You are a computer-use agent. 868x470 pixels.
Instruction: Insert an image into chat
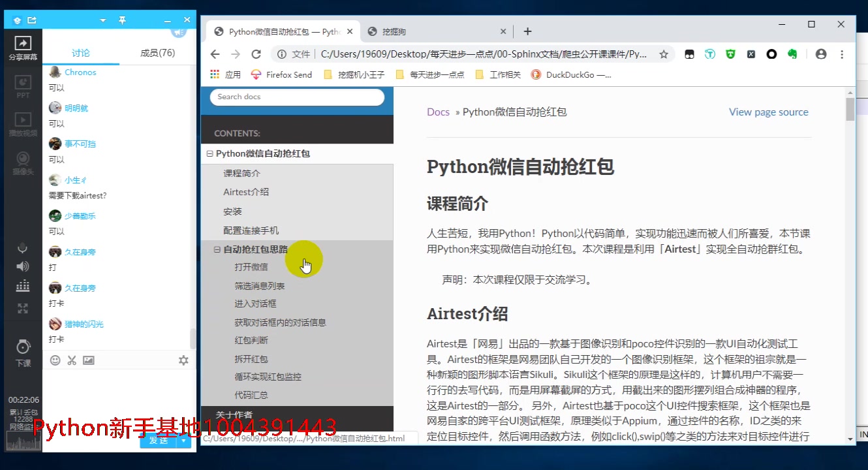click(89, 360)
